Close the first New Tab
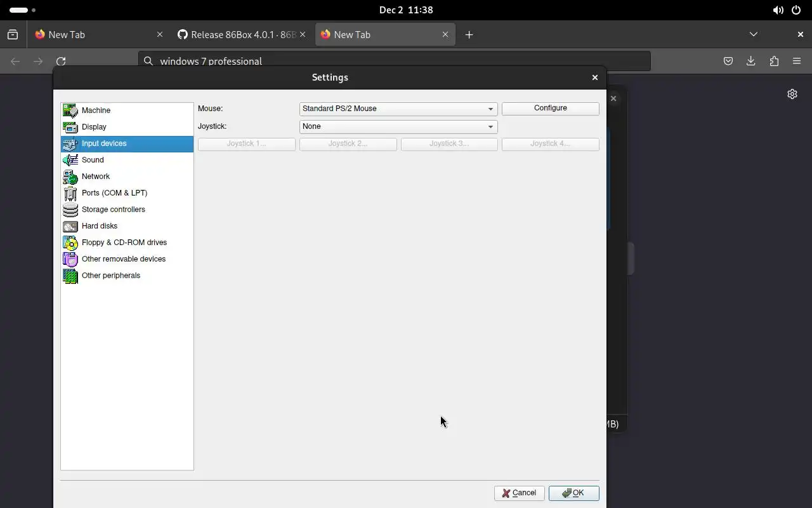The height and width of the screenshot is (508, 812). click(160, 35)
